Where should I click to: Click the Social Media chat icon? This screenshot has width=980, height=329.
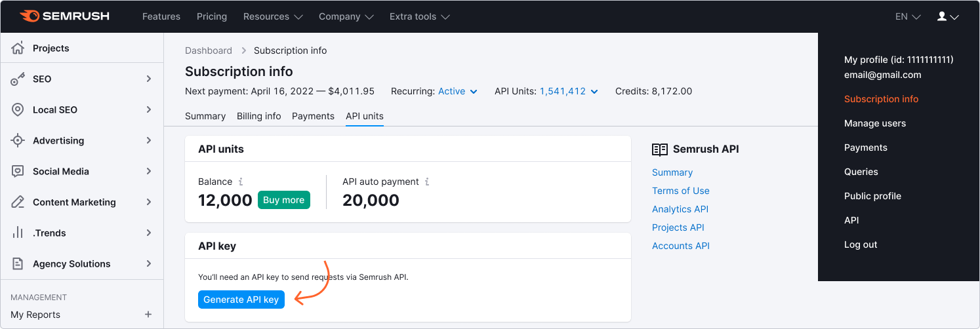point(18,171)
